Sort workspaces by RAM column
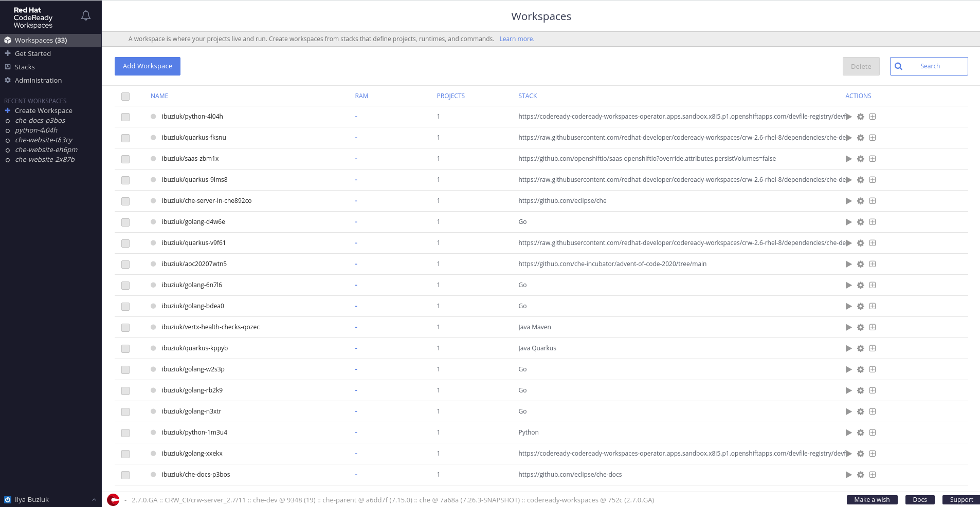The height and width of the screenshot is (507, 980). (x=361, y=96)
